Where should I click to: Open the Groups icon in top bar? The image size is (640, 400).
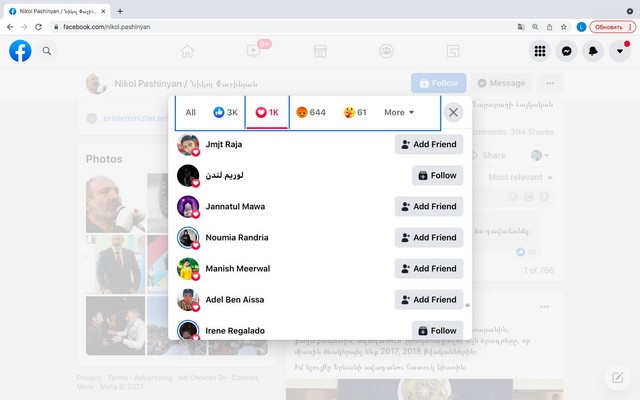coord(386,51)
